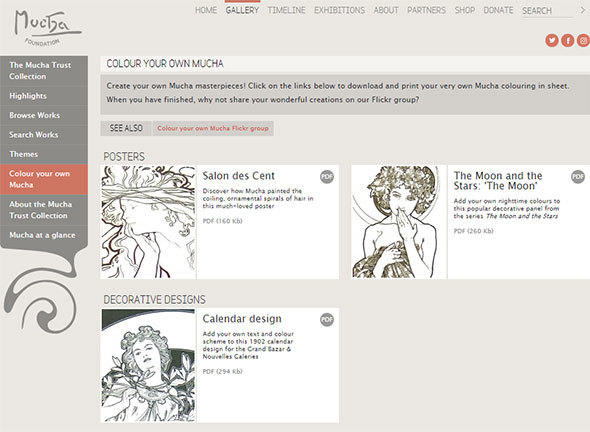Open DONATE in top navigation
Screen dimensions: 590x432
click(x=498, y=10)
